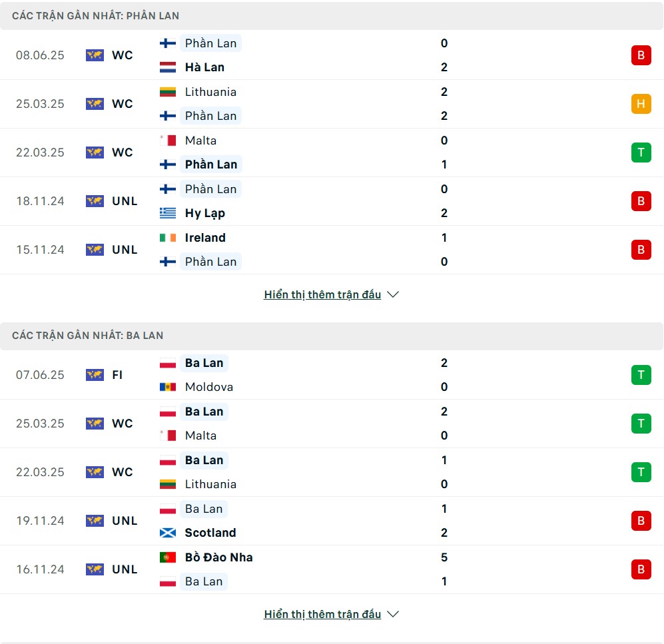The width and height of the screenshot is (664, 644).
Task: Expand more Ba Lan matches with chevron
Action: coord(393,614)
